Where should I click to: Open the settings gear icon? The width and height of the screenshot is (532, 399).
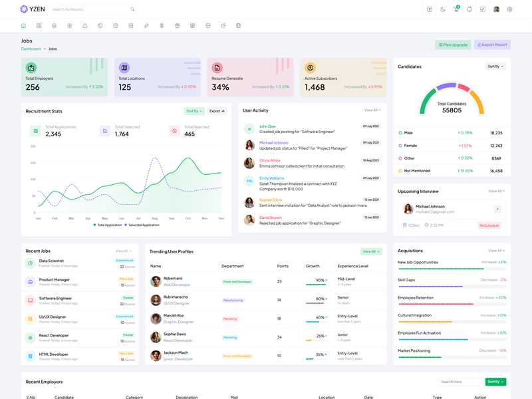point(509,9)
